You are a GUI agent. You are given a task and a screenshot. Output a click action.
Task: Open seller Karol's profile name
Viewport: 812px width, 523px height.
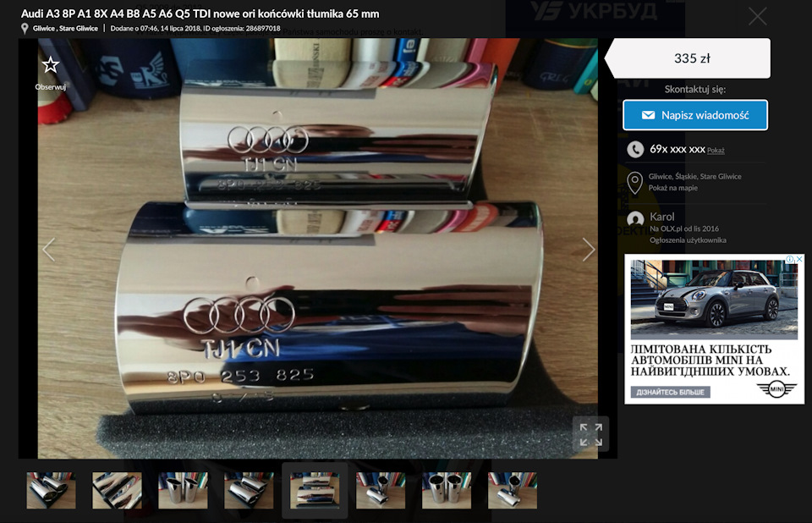tap(661, 217)
